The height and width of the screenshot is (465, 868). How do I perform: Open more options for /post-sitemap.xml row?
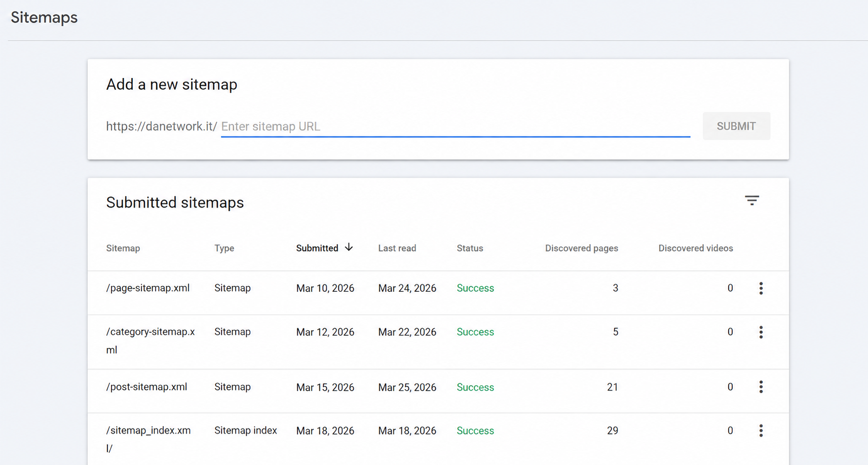click(761, 387)
